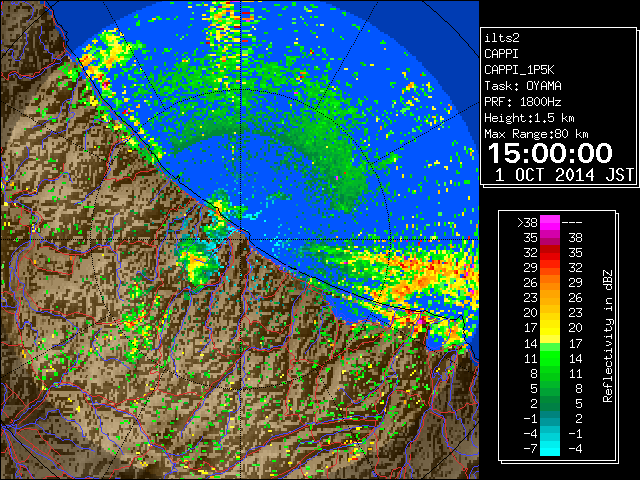Click the Height:1.5 km label
640x480 pixels.
click(529, 118)
